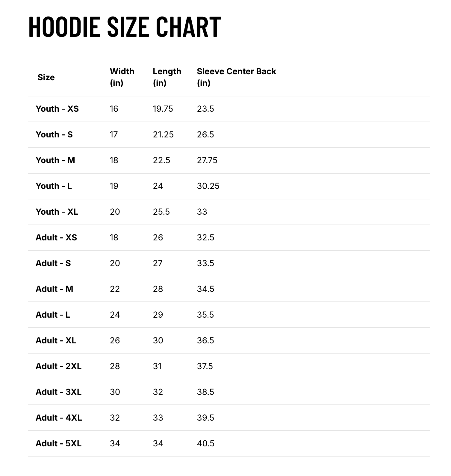This screenshot has width=451, height=476.
Task: Select the Youth - XS row label
Action: click(57, 109)
